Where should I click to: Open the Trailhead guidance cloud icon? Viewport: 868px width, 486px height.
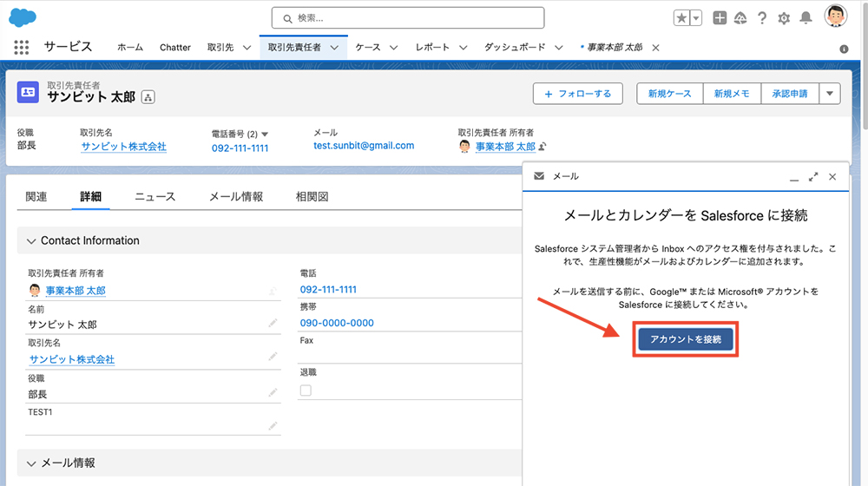point(740,18)
